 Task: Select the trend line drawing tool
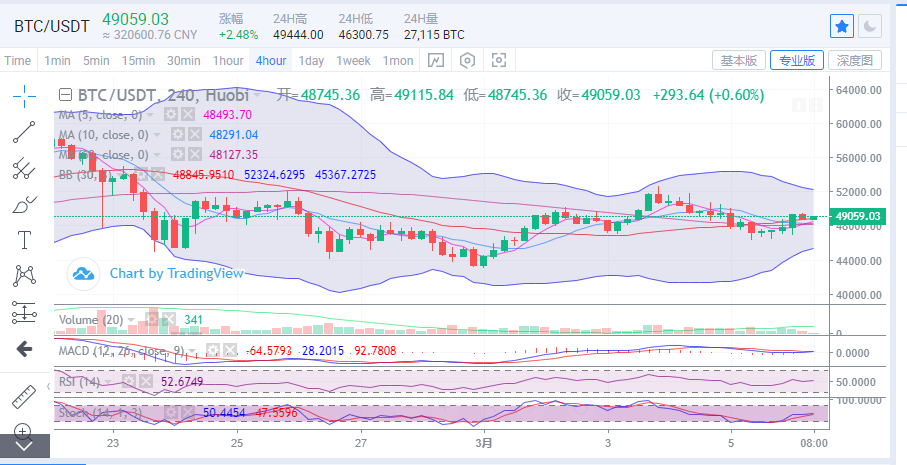coord(24,132)
